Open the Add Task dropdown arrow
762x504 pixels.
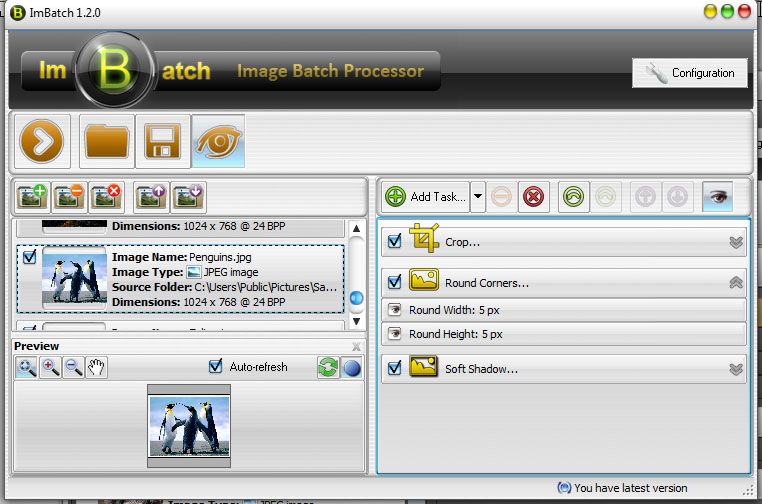click(x=478, y=197)
